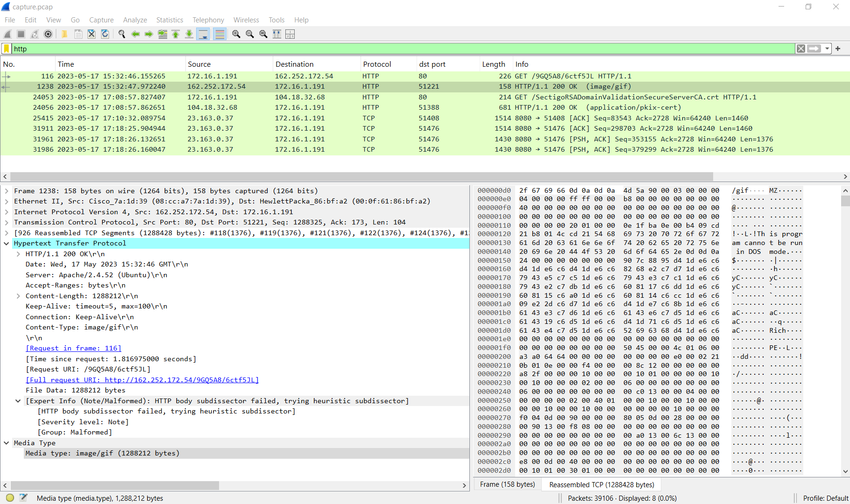Click the capture options gear icon
Screen dimensions: 850x504
[x=48, y=34]
